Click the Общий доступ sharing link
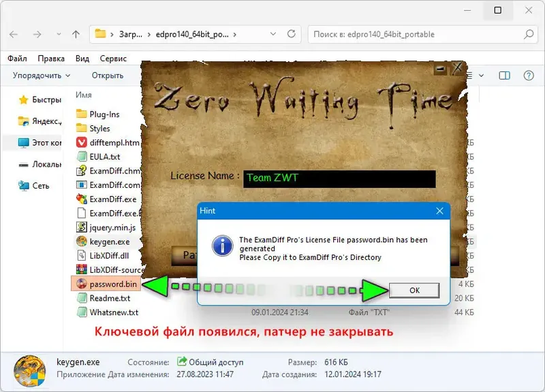This screenshot has width=545, height=392. coord(212,362)
